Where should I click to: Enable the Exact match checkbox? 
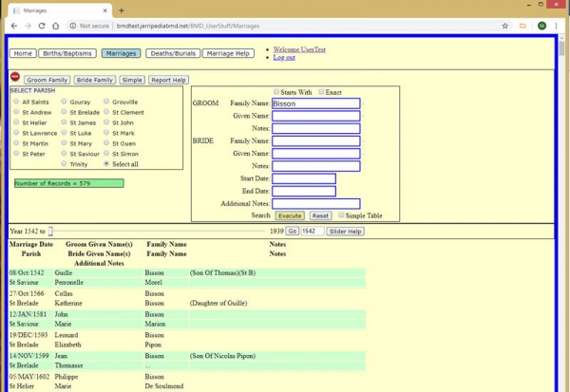(320, 92)
